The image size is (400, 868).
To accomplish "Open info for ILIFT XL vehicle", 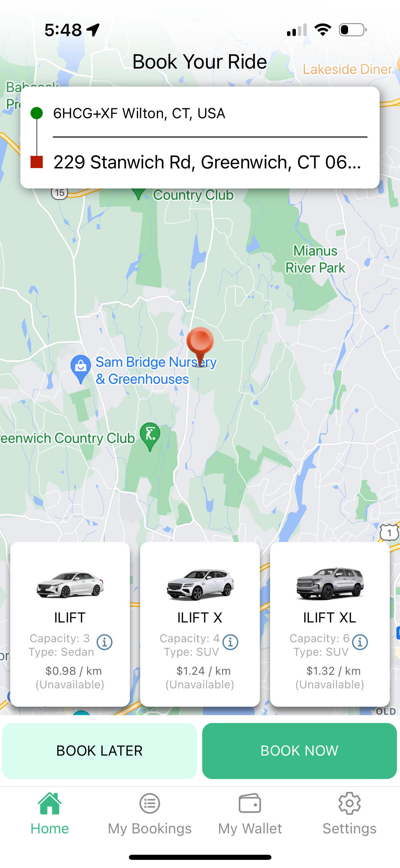I will [x=360, y=642].
